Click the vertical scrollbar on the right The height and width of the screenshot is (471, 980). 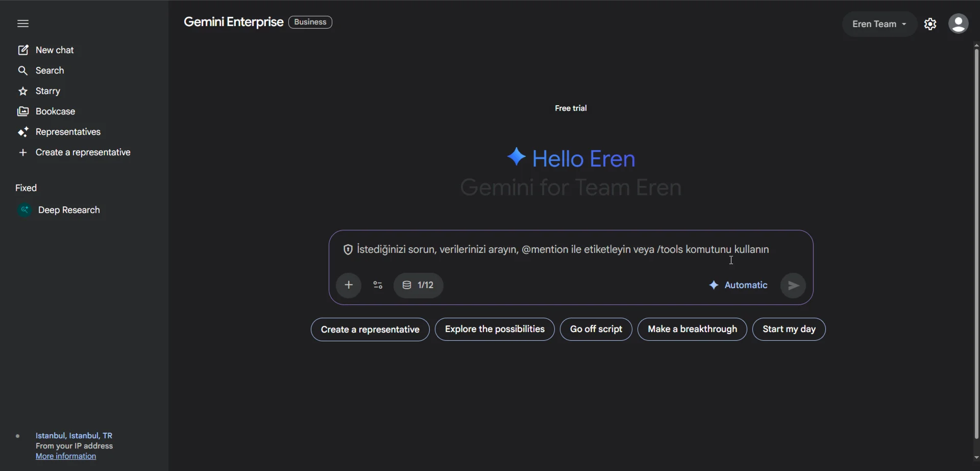tap(976, 244)
